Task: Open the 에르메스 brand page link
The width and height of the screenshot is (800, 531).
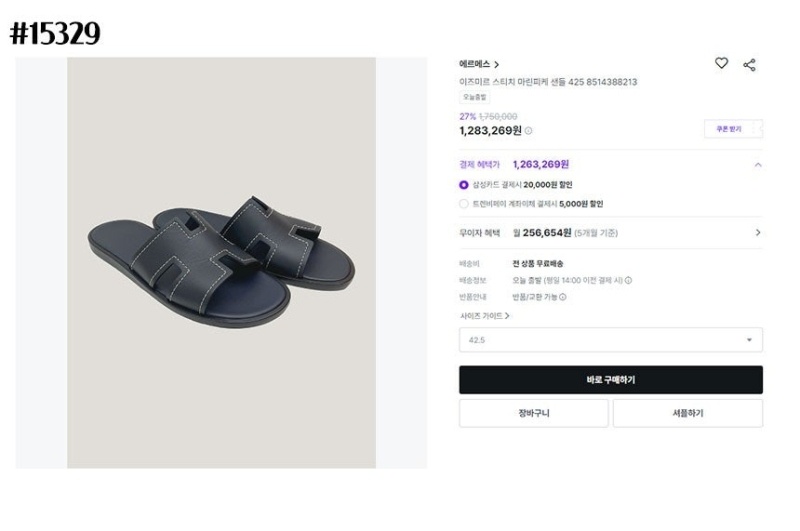Action: pos(479,65)
